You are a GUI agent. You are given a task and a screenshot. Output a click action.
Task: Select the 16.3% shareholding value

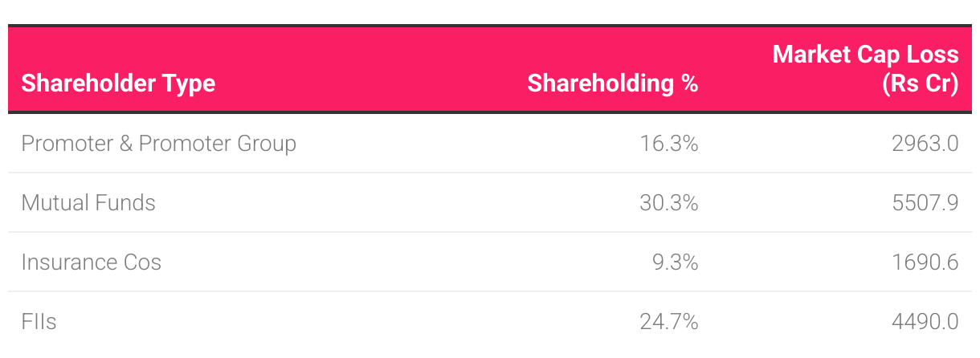tap(668, 144)
